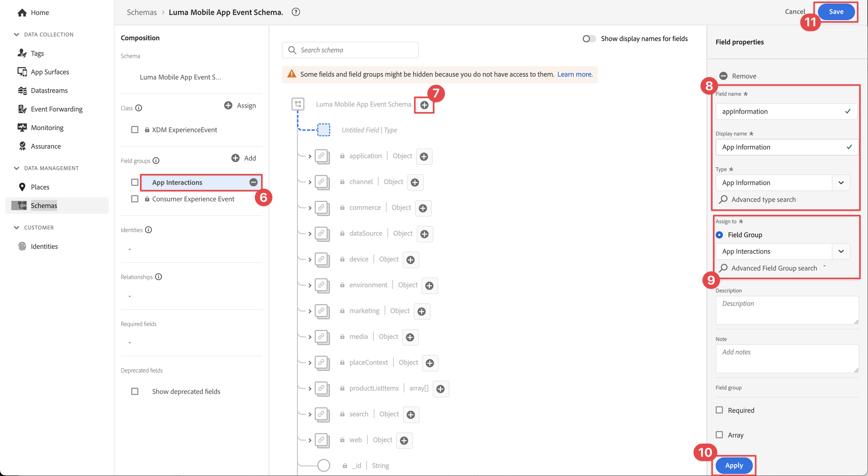
Task: Click the Apply button
Action: point(734,465)
